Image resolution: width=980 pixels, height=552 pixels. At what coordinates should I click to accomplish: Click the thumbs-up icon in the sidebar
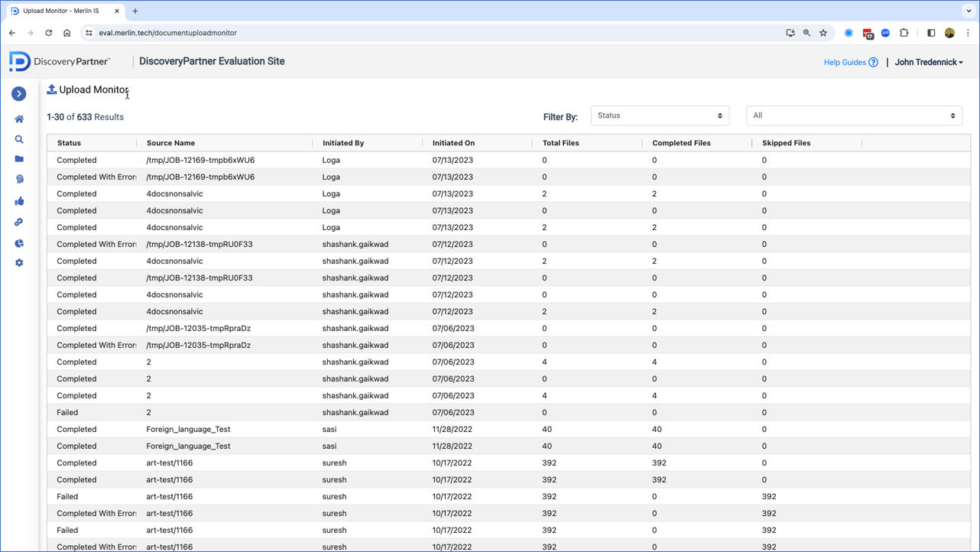pyautogui.click(x=19, y=201)
